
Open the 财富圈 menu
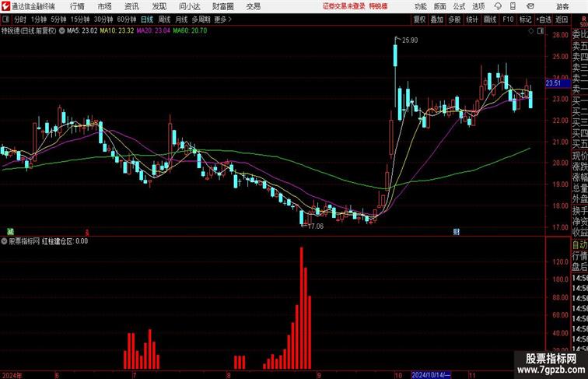click(222, 6)
